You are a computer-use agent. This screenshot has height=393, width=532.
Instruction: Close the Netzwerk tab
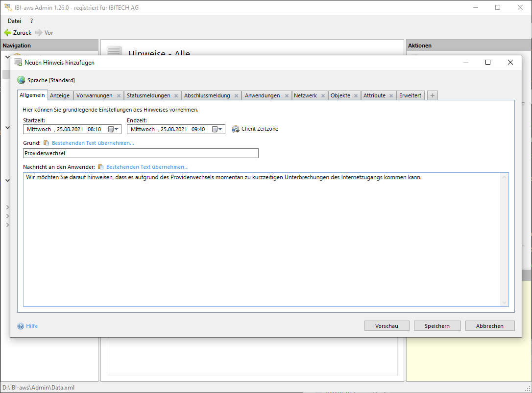[x=323, y=96]
